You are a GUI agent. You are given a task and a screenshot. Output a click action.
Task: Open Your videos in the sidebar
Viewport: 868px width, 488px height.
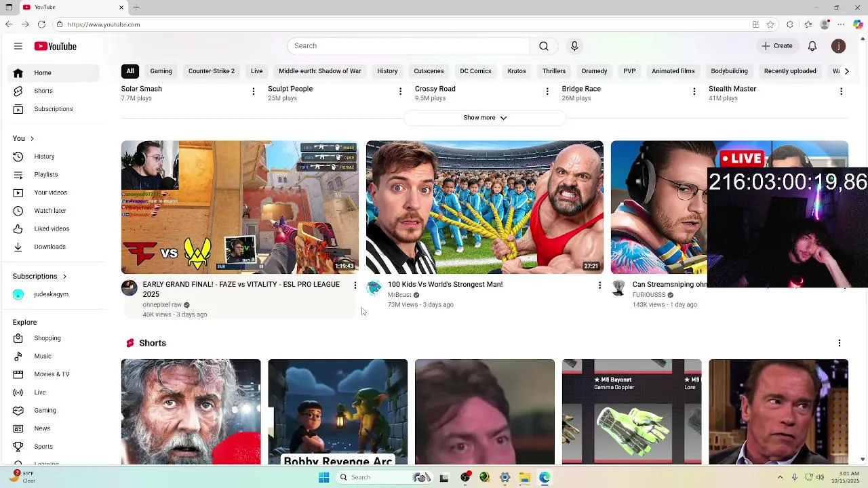tap(54, 192)
